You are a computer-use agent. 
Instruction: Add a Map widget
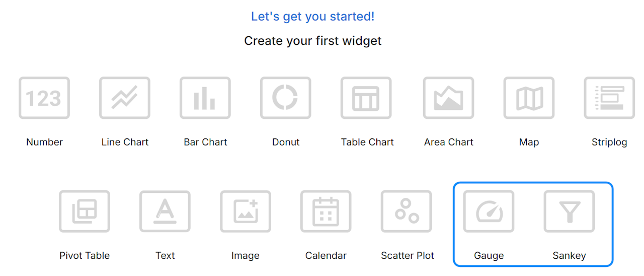(529, 98)
